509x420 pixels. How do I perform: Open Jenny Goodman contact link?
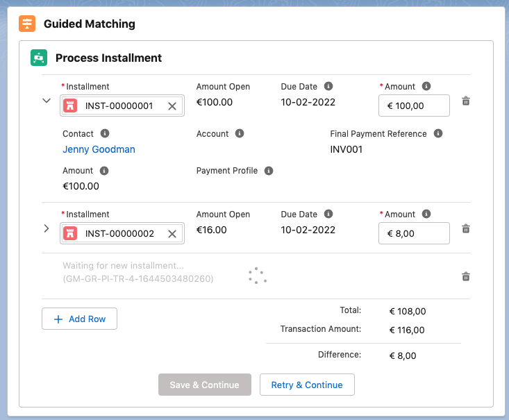point(99,149)
